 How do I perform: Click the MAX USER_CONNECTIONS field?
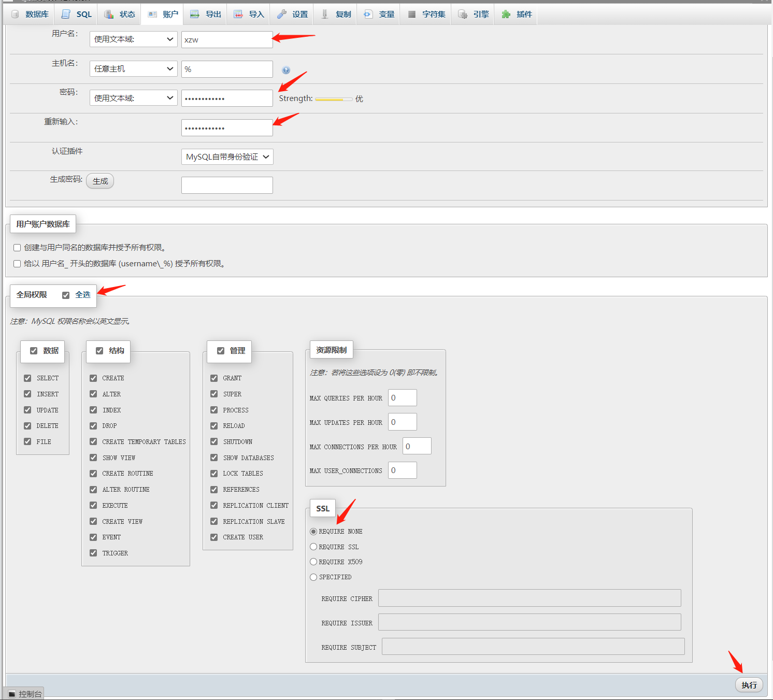(x=403, y=470)
